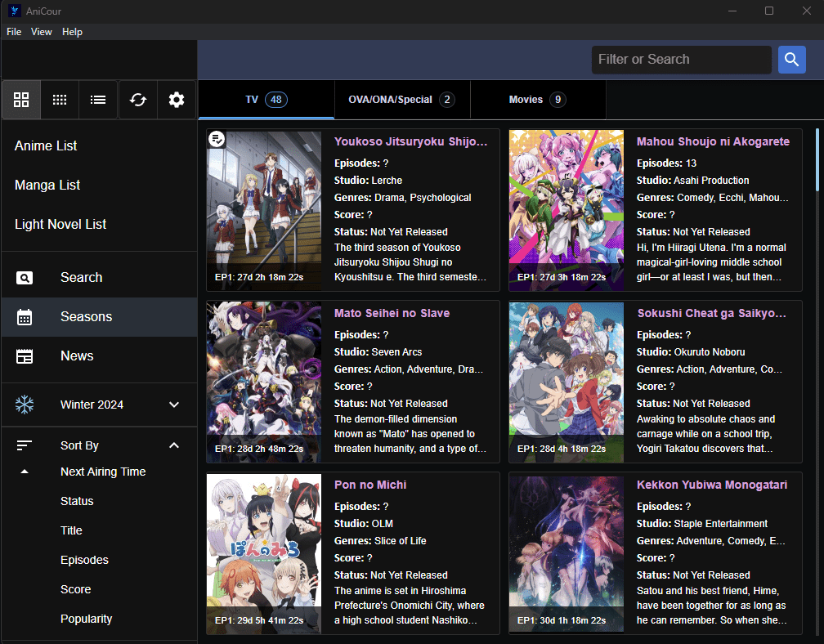
Task: Click the Search sidebar icon
Action: (25, 278)
